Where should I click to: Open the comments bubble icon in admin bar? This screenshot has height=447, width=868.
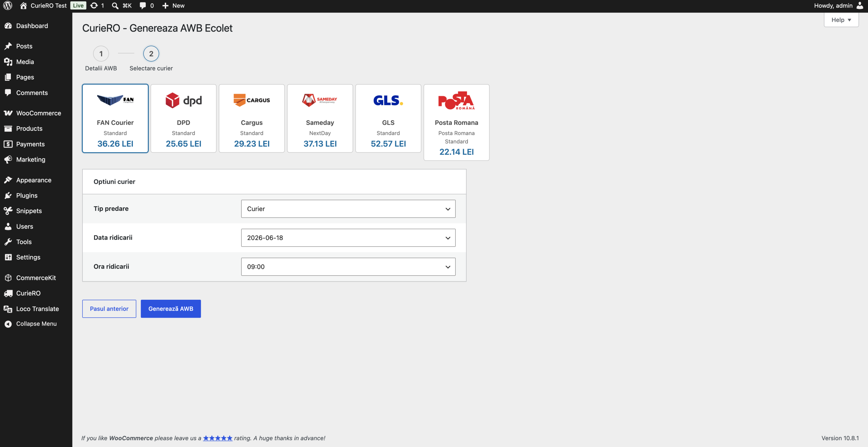click(x=143, y=5)
